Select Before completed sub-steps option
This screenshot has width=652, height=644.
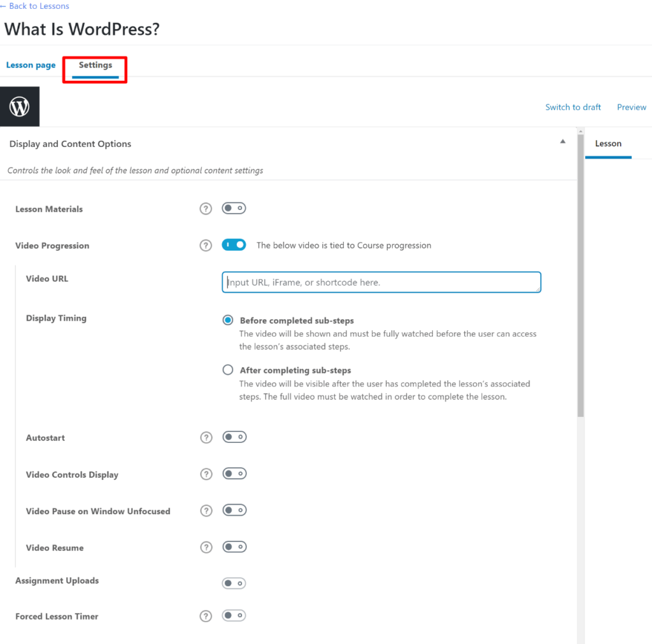coord(228,320)
